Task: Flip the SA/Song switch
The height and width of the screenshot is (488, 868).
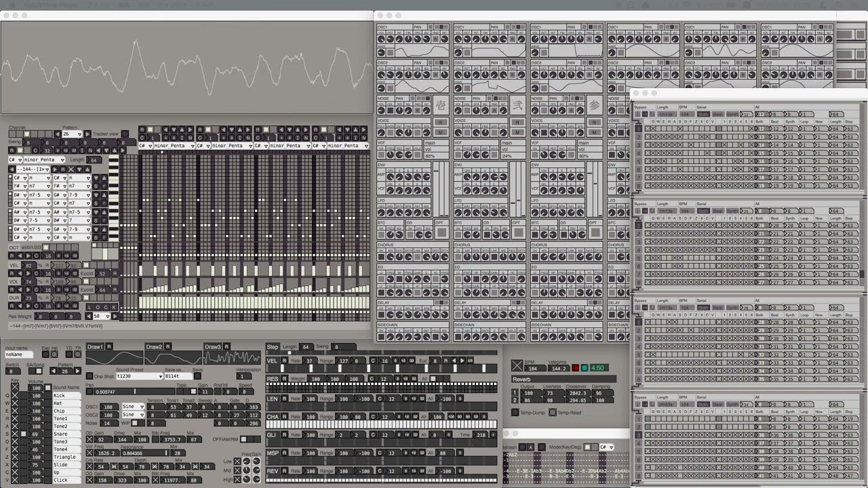Action: (35, 371)
